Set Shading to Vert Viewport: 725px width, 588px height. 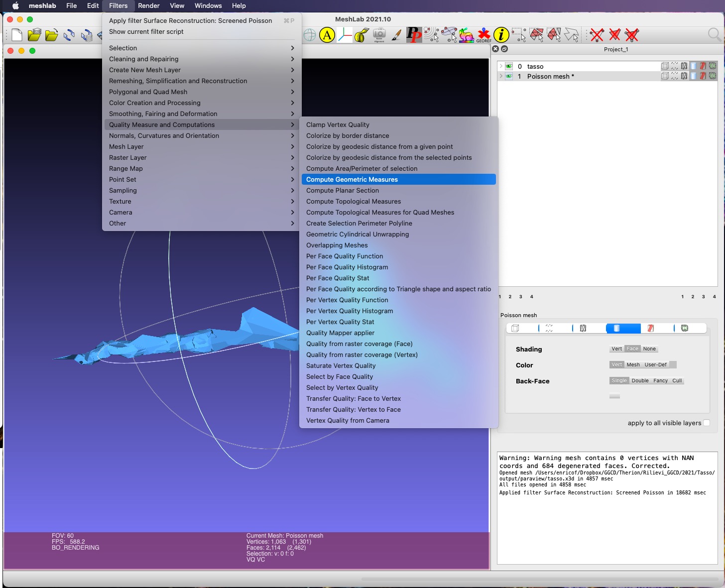coord(617,349)
